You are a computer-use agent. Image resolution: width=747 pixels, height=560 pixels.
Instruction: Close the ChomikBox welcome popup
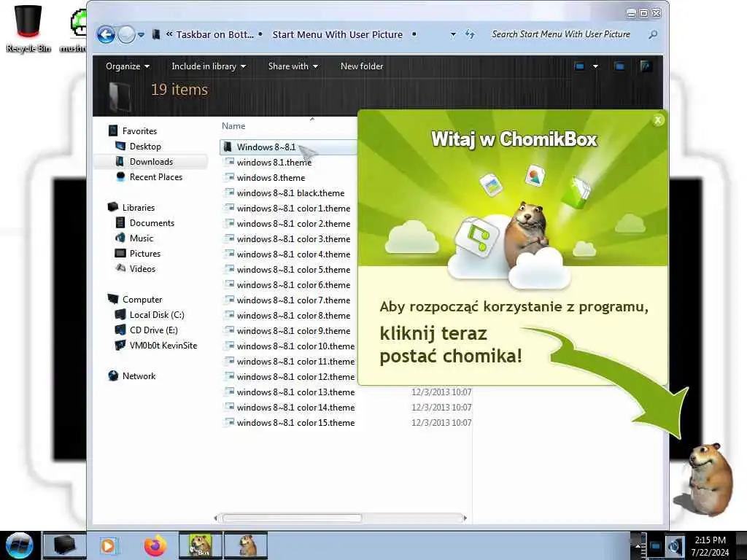658,120
